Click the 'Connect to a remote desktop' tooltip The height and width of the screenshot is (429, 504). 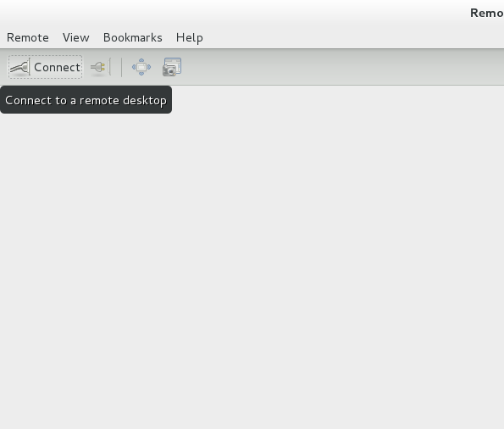[x=86, y=100]
